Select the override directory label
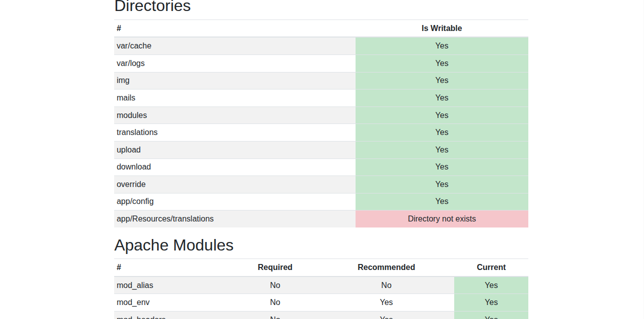The height and width of the screenshot is (319, 644). pyautogui.click(x=131, y=184)
